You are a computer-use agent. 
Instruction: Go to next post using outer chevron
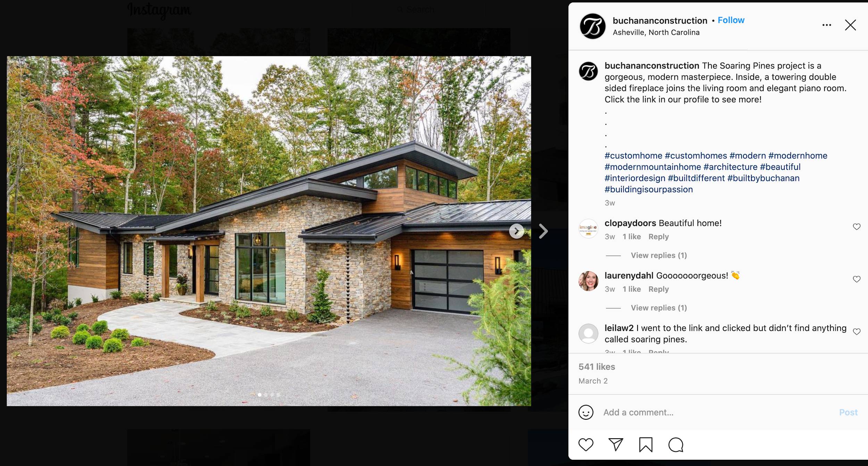click(543, 231)
